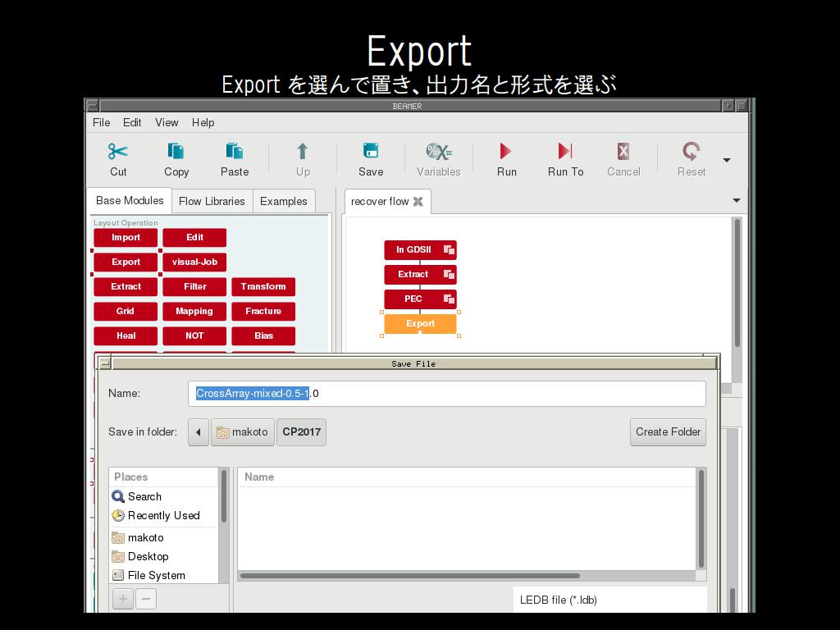Image resolution: width=840 pixels, height=630 pixels.
Task: Click the Name input field
Action: (x=447, y=394)
